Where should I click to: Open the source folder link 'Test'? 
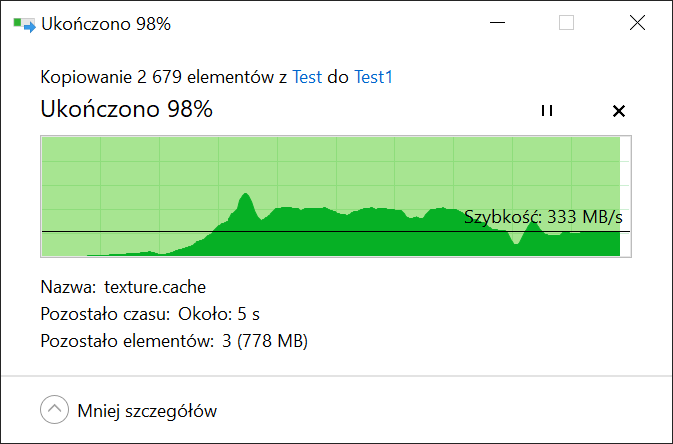pos(307,77)
